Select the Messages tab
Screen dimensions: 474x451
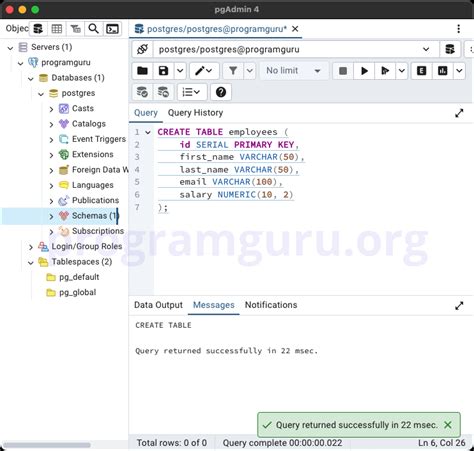(x=214, y=305)
